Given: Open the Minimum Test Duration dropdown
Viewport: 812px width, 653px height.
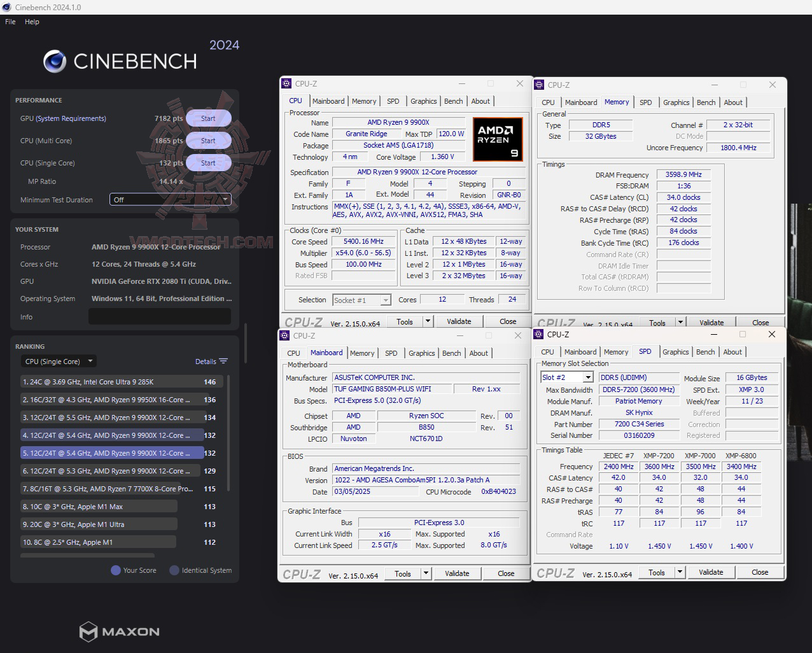Looking at the screenshot, I should pyautogui.click(x=170, y=200).
